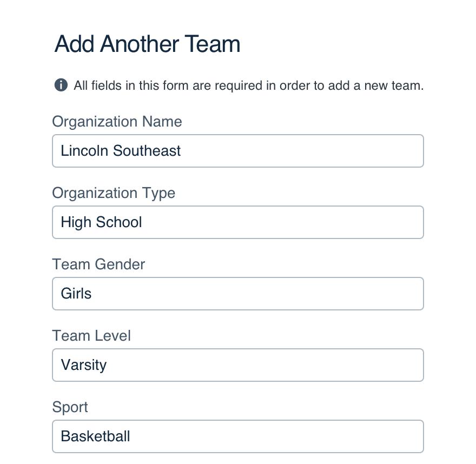This screenshot has height=464, width=476.
Task: Click the Add Another Team heading
Action: (x=147, y=44)
